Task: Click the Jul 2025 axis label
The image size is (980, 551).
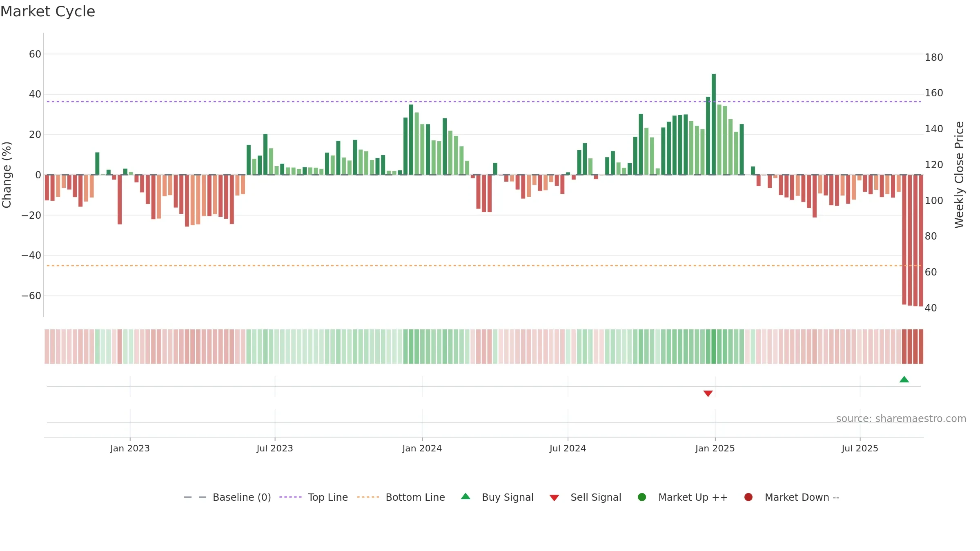Action: [860, 449]
